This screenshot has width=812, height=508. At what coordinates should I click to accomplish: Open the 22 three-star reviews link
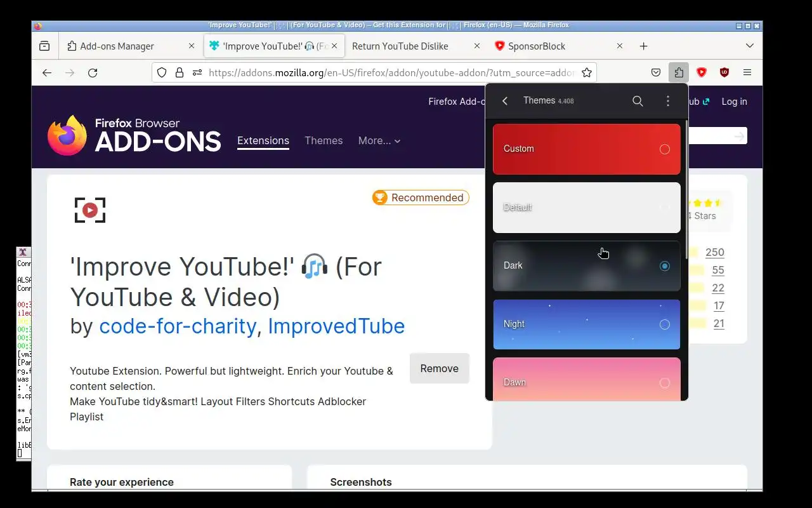(x=718, y=288)
